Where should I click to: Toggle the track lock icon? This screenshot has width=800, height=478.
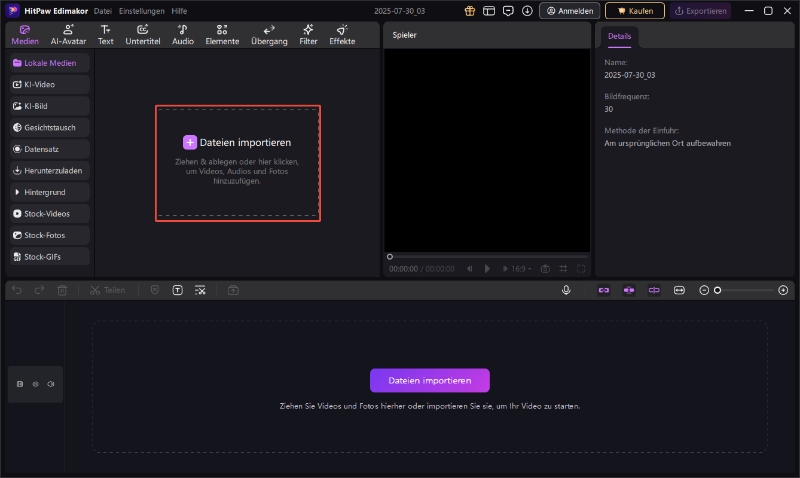coord(20,384)
